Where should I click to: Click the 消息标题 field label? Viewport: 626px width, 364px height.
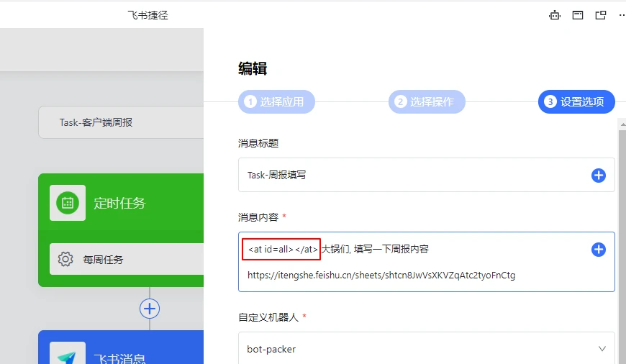click(258, 143)
